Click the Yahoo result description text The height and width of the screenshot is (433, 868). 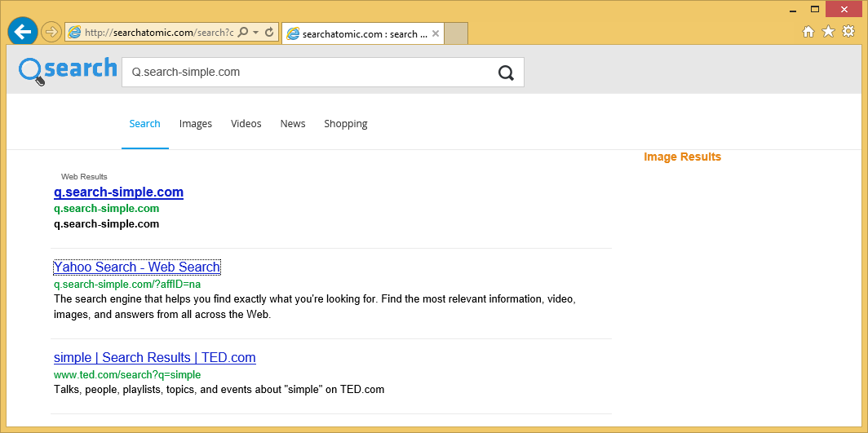315,307
